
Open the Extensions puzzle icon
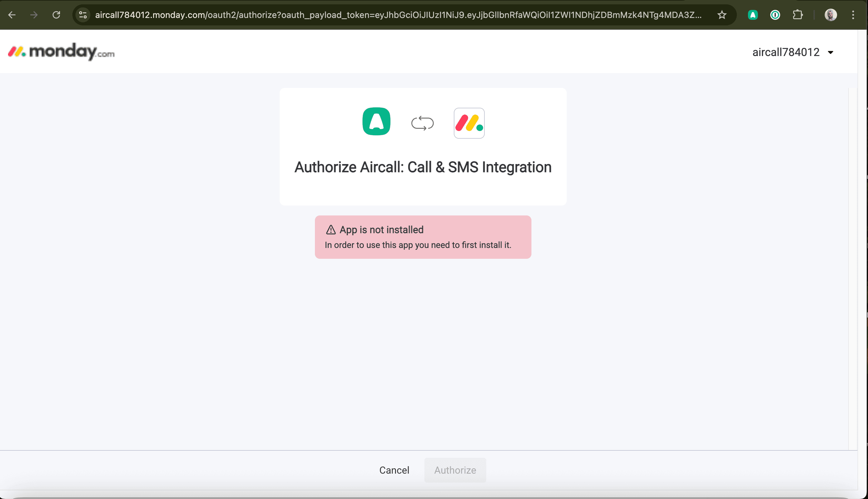click(x=797, y=15)
